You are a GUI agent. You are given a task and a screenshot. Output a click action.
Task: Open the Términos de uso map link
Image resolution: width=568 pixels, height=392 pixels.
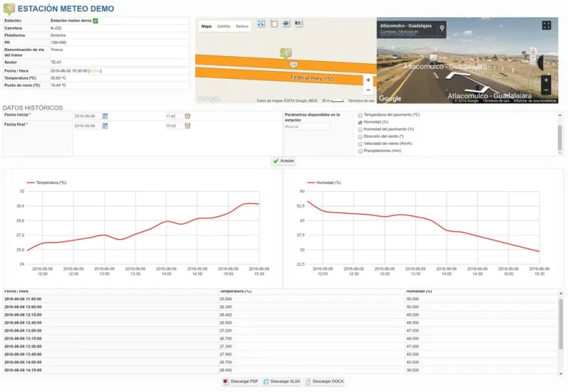[x=361, y=101]
